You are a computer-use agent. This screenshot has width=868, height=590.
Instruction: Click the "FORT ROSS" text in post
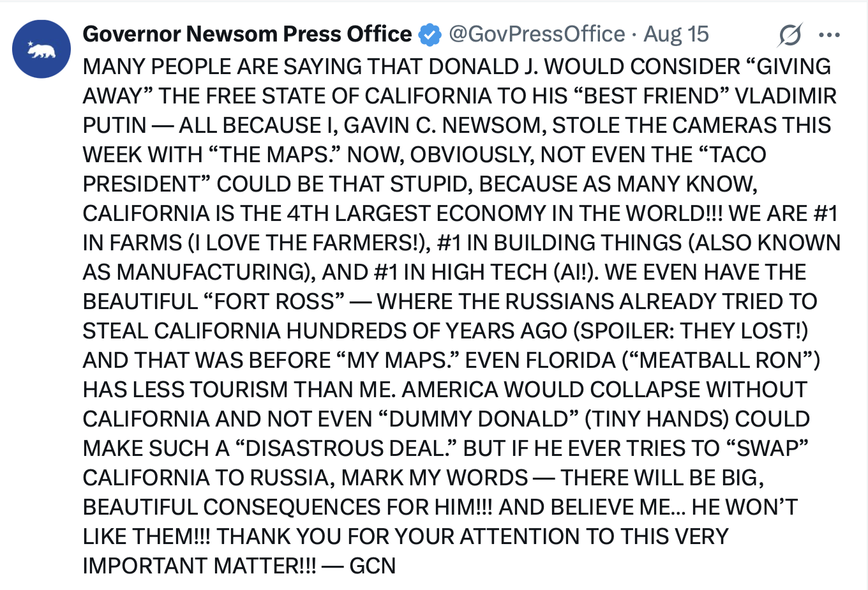point(274,301)
